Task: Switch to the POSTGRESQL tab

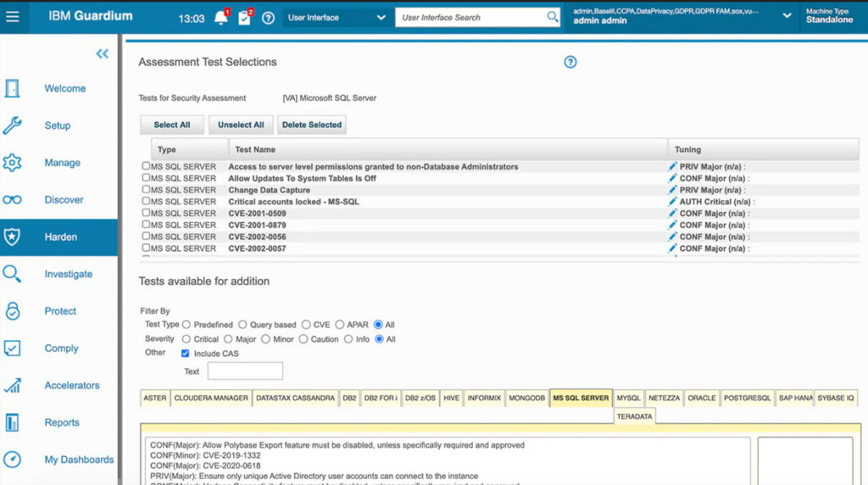Action: (x=747, y=398)
